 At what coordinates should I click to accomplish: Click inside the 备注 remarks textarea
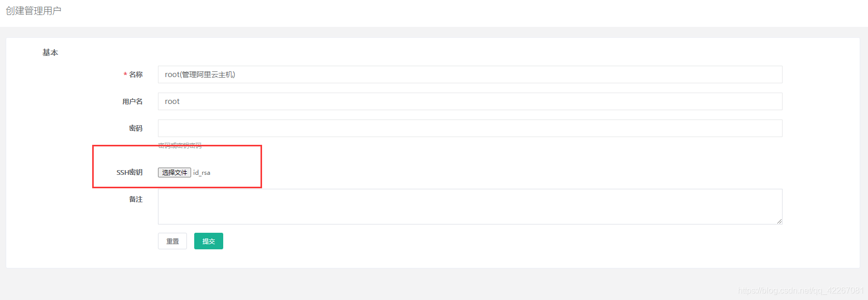click(x=470, y=206)
